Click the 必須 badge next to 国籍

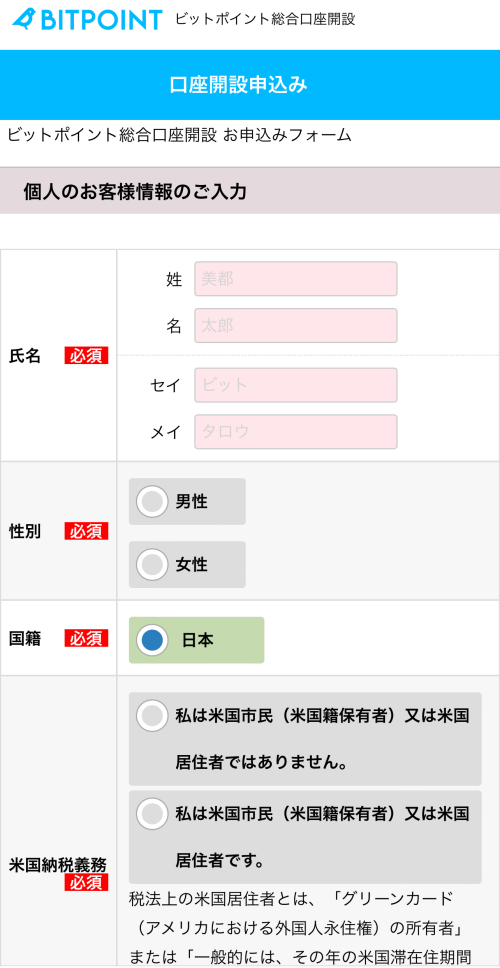tap(86, 638)
